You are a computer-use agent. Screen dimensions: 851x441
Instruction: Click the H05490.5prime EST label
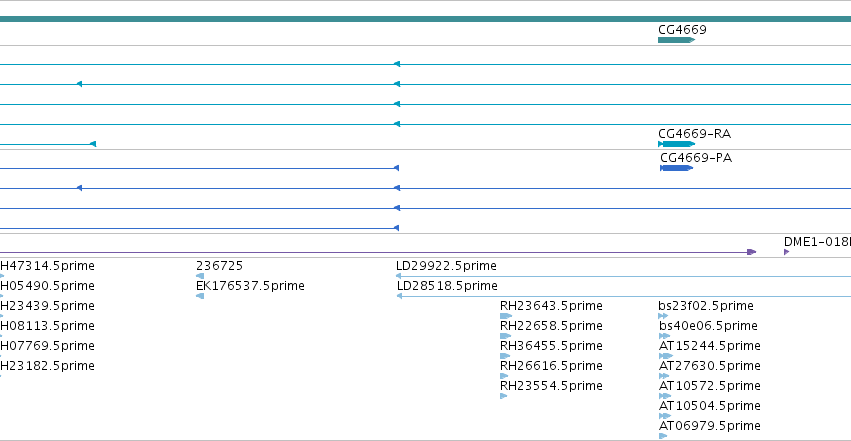pos(47,286)
